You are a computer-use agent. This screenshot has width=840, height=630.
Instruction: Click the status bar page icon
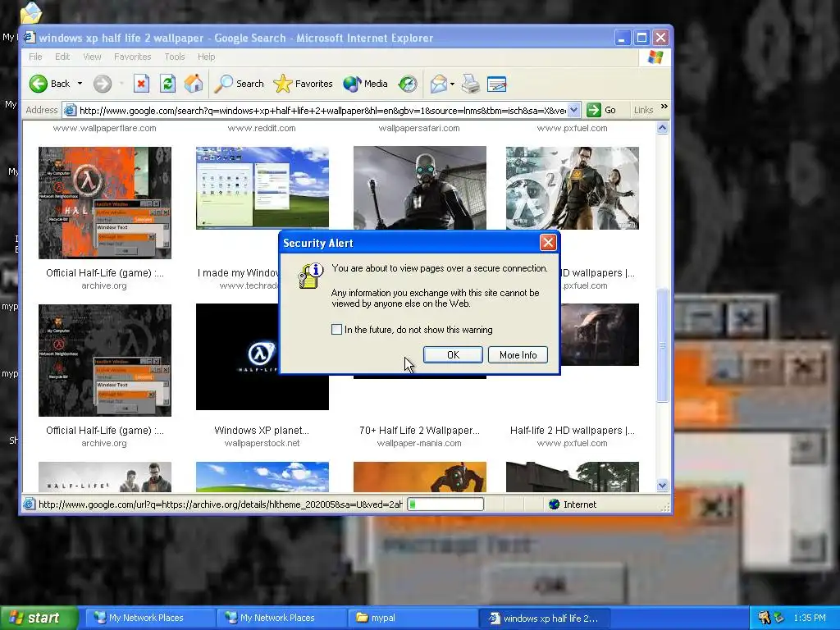[29, 504]
